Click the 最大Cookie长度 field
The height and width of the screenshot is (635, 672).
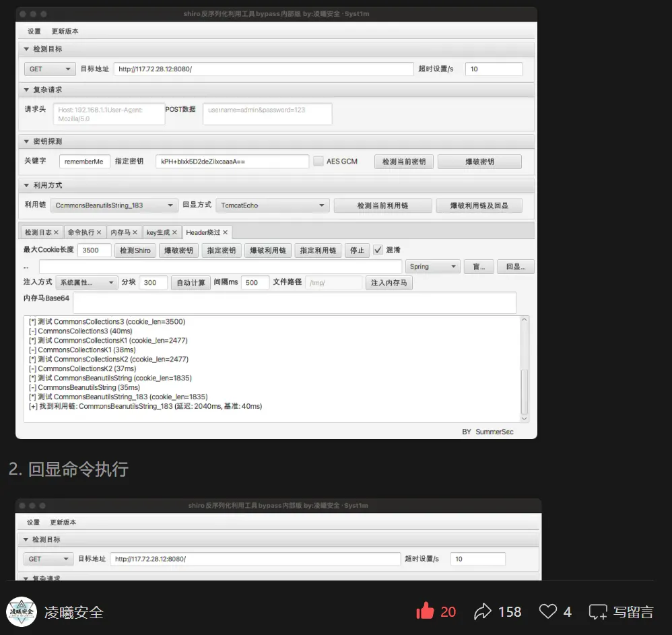pyautogui.click(x=94, y=250)
